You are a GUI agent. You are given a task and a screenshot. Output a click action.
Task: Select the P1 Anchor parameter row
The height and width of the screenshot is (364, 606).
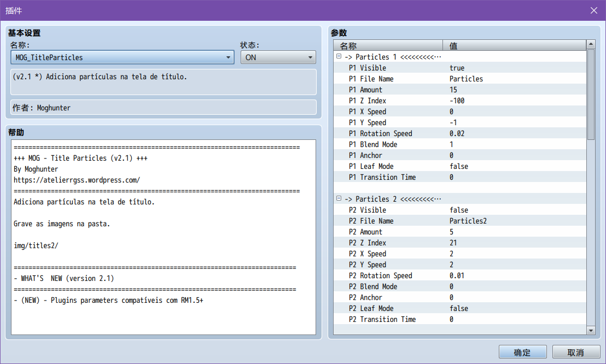tap(460, 155)
